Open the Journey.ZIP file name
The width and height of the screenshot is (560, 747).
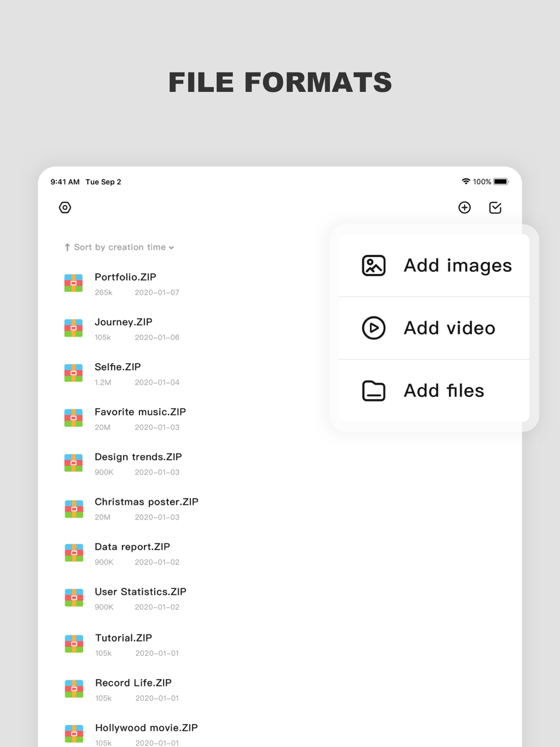point(123,322)
